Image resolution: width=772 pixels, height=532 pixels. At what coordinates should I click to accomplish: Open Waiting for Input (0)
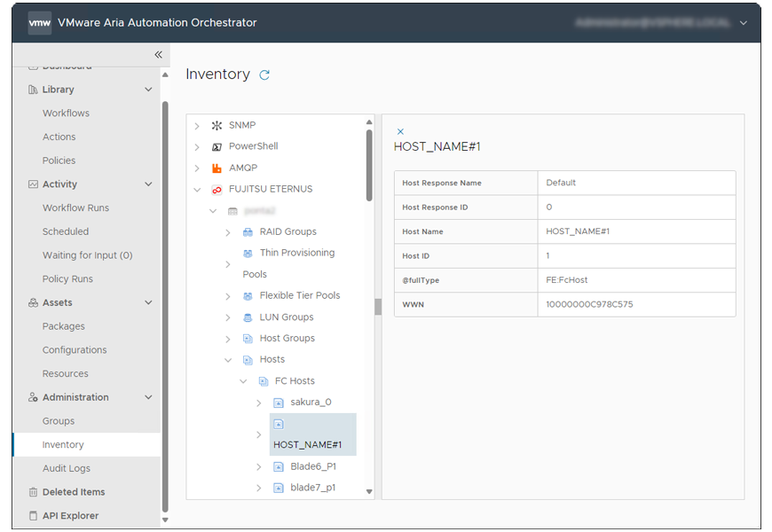coord(87,255)
